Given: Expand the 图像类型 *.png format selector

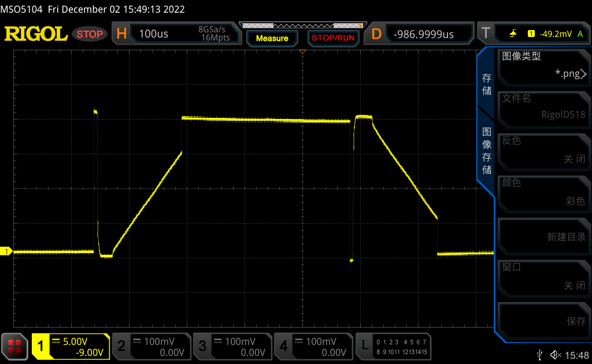Looking at the screenshot, I should (x=543, y=65).
